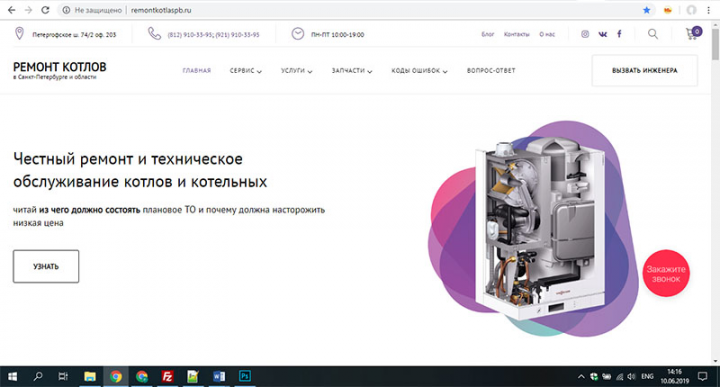Show hidden tray icons chevron
This screenshot has height=387, width=720.
coord(581,376)
